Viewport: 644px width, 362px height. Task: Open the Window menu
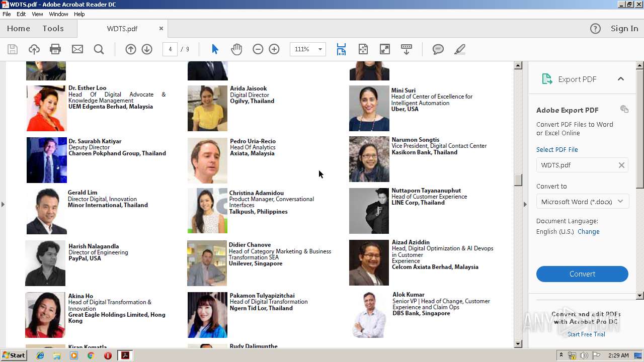tap(58, 14)
